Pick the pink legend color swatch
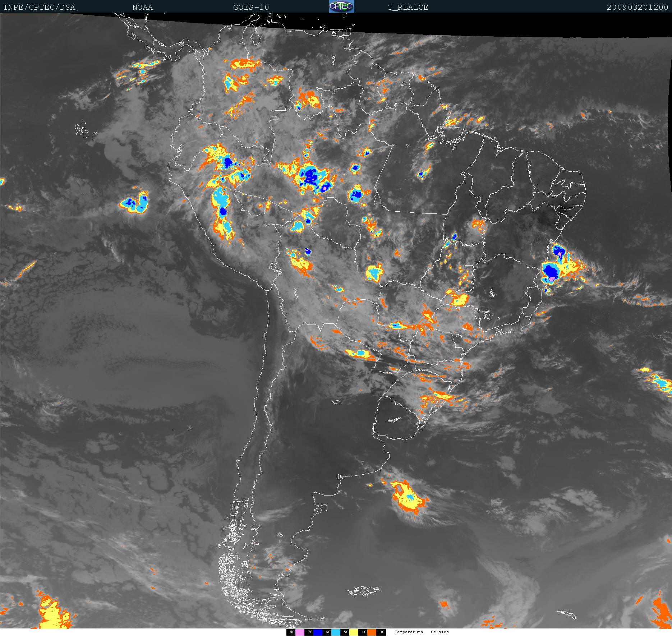This screenshot has height=636, width=672. tap(300, 632)
